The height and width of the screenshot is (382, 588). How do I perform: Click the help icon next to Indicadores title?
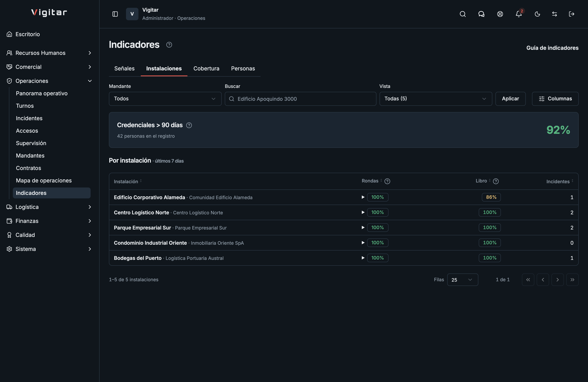click(x=169, y=45)
